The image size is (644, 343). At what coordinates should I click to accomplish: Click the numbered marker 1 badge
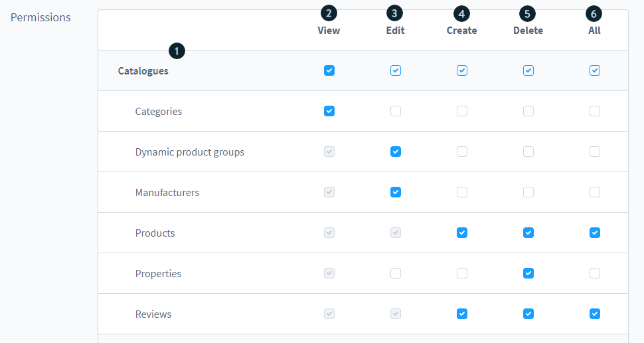(177, 51)
